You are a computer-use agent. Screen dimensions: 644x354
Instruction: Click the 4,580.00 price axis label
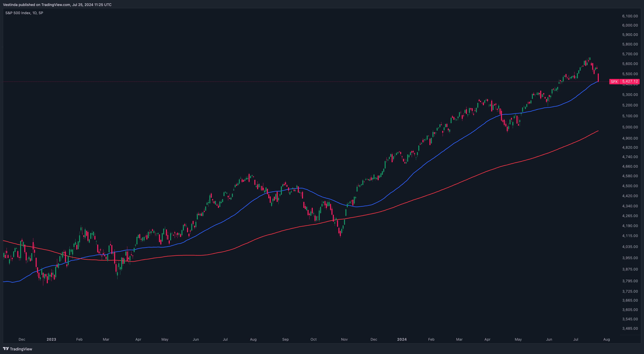[630, 176]
